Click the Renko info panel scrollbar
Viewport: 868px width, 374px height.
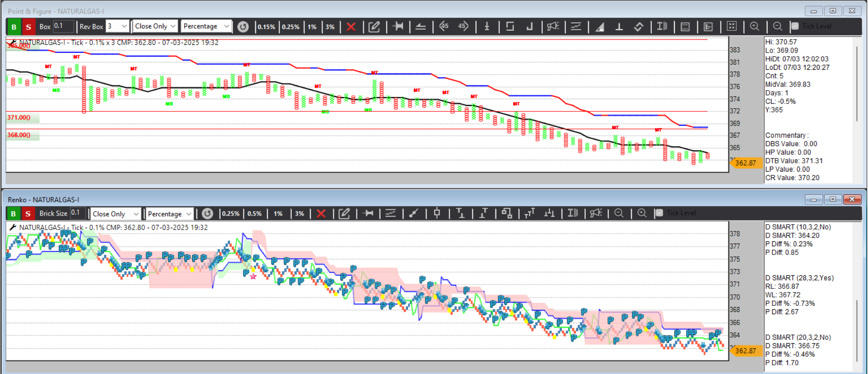857,331
